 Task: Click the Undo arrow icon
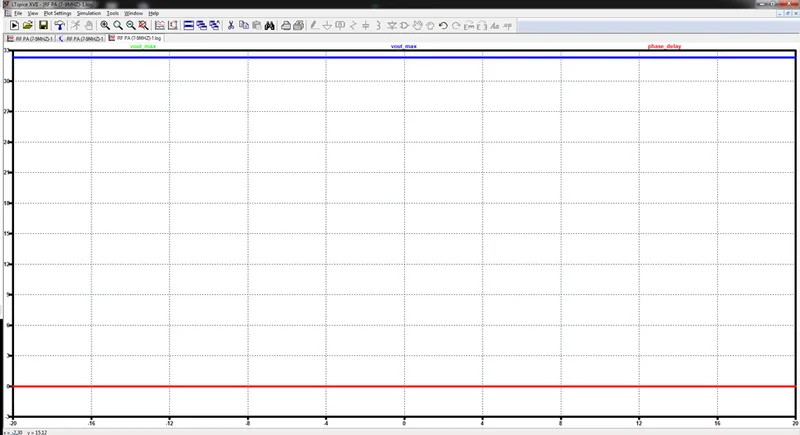(443, 25)
